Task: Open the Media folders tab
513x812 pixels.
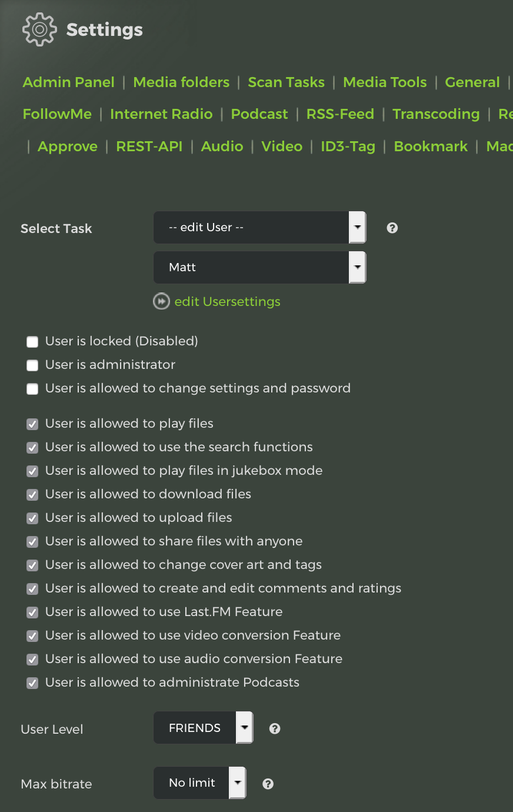Action: (x=181, y=82)
